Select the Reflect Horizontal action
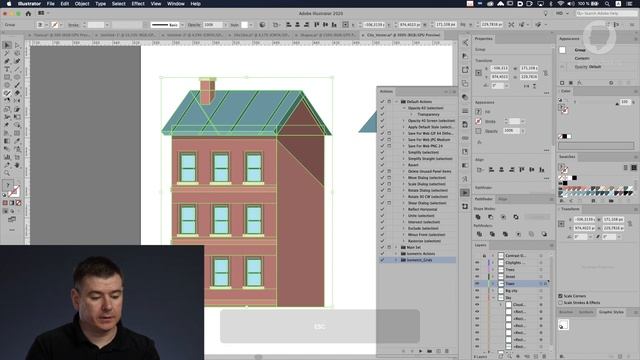The image size is (640, 360). pyautogui.click(x=422, y=209)
